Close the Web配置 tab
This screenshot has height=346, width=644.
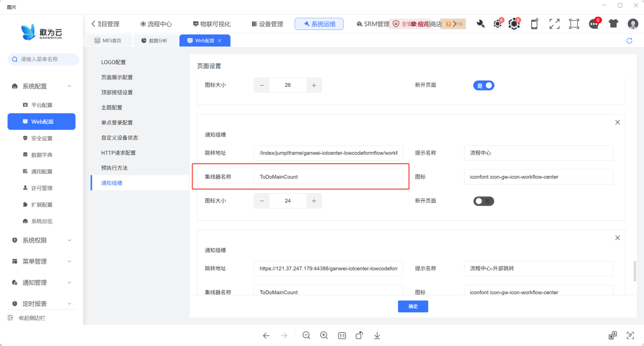click(x=219, y=41)
